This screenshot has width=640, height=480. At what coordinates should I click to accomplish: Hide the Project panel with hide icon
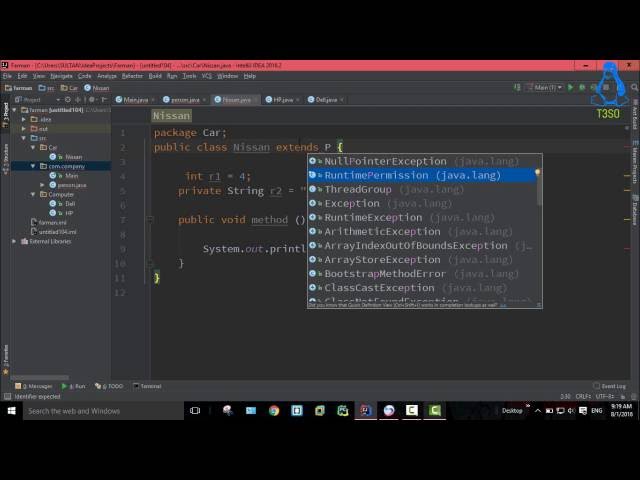coord(104,100)
